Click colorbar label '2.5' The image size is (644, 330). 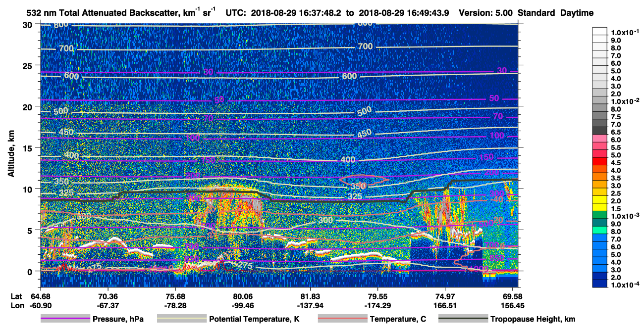click(616, 193)
